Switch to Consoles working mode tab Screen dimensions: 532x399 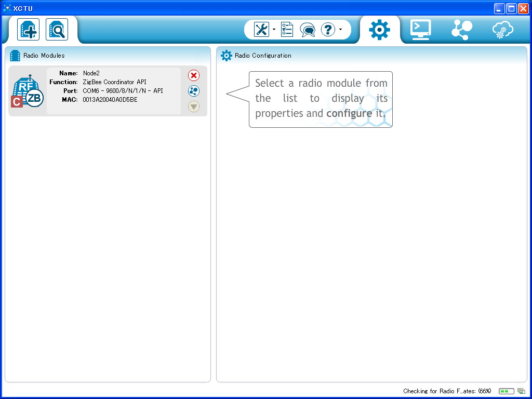[x=421, y=30]
